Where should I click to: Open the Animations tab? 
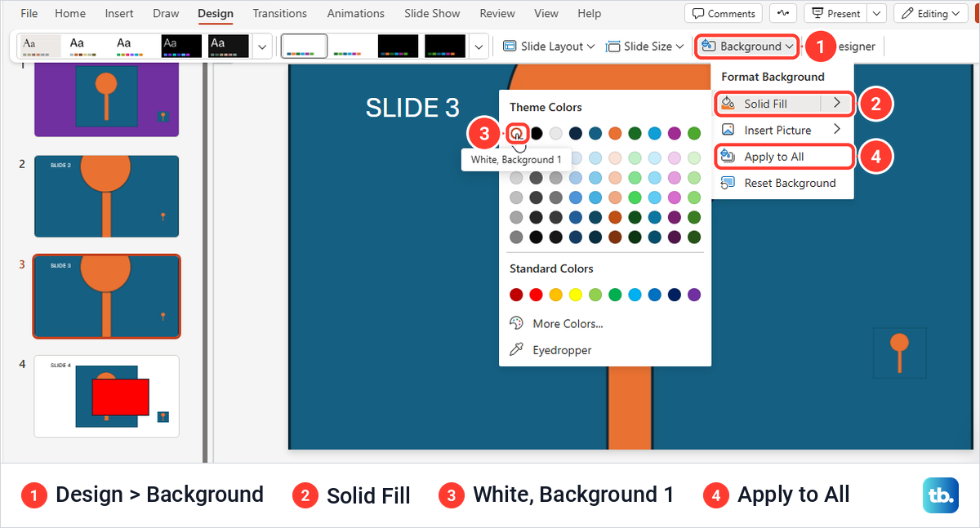click(356, 13)
